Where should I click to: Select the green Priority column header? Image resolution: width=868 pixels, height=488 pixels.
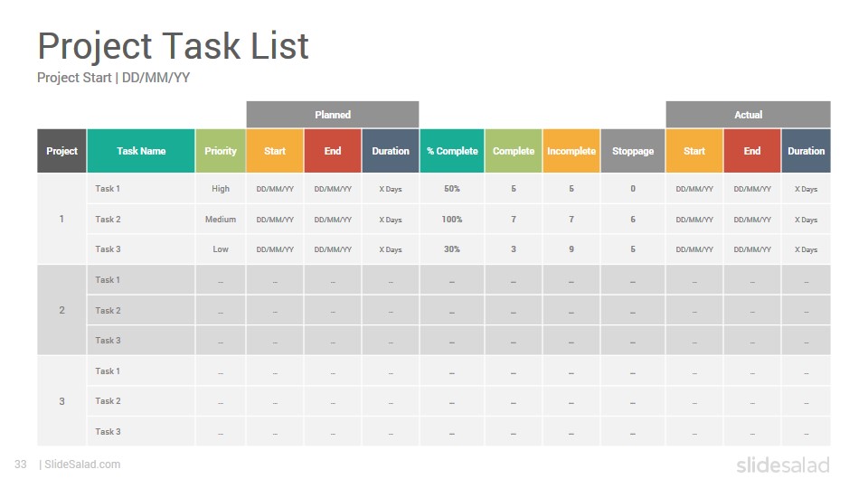(221, 151)
